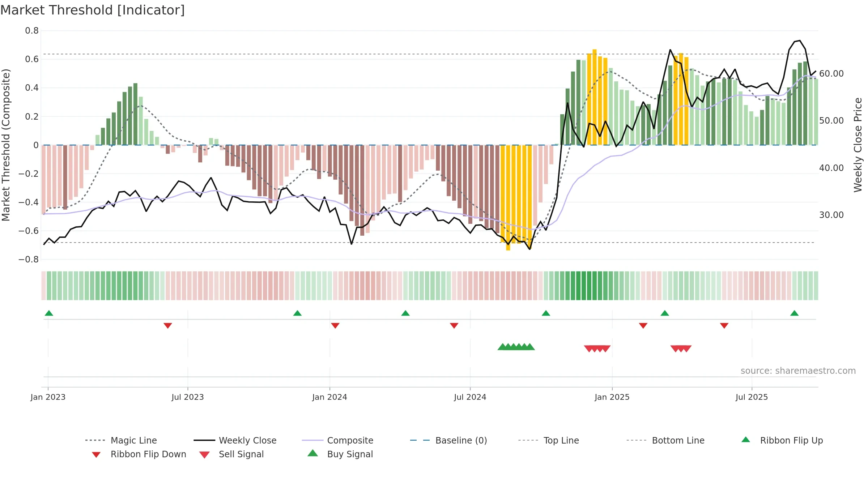The width and height of the screenshot is (868, 488).
Task: Click the 60.00 weekly close price tick
Action: point(831,74)
